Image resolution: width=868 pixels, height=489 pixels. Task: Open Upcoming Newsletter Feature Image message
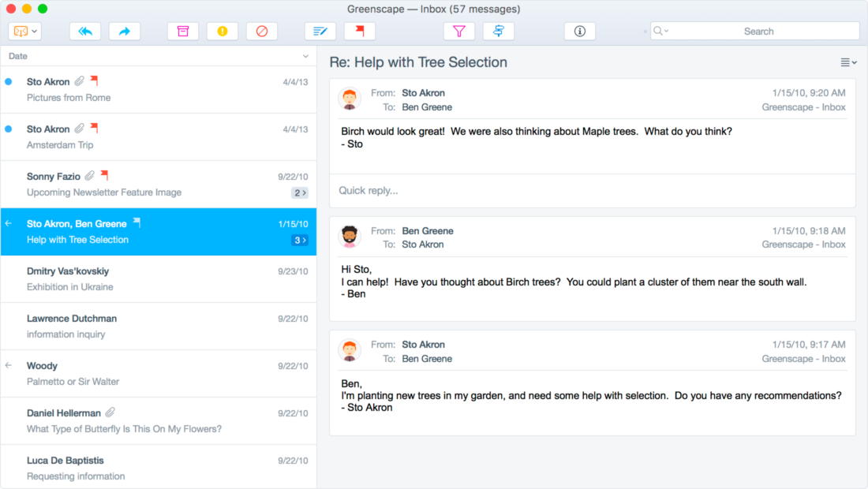point(159,185)
